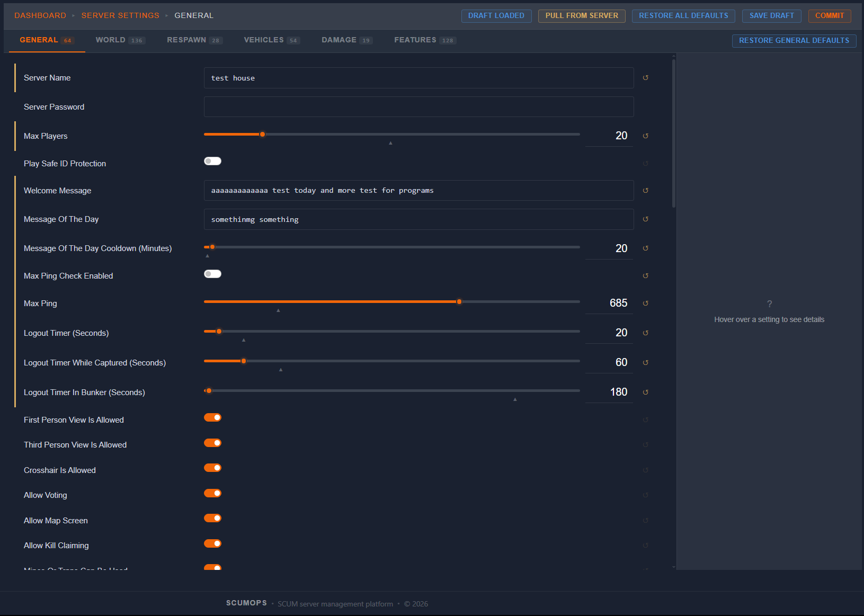Image resolution: width=864 pixels, height=616 pixels.
Task: Reset Allow Voting icon
Action: [645, 495]
